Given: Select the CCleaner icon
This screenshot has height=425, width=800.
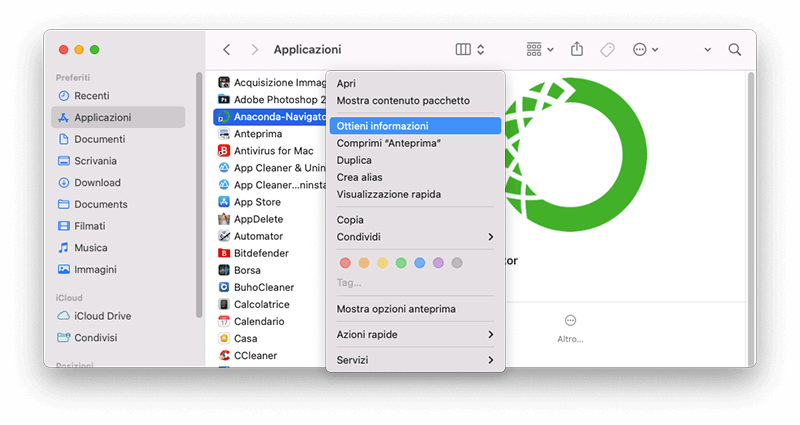Looking at the screenshot, I should [x=223, y=356].
